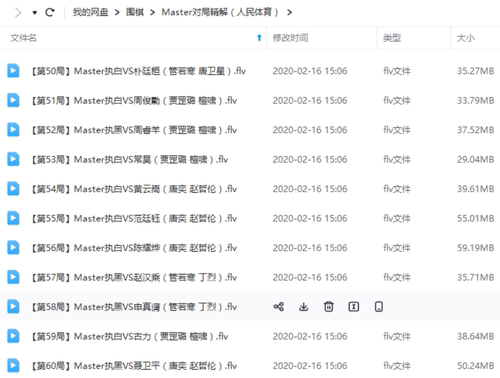Click the video icon of 第58局 file
Image resolution: width=500 pixels, height=378 pixels.
click(13, 307)
